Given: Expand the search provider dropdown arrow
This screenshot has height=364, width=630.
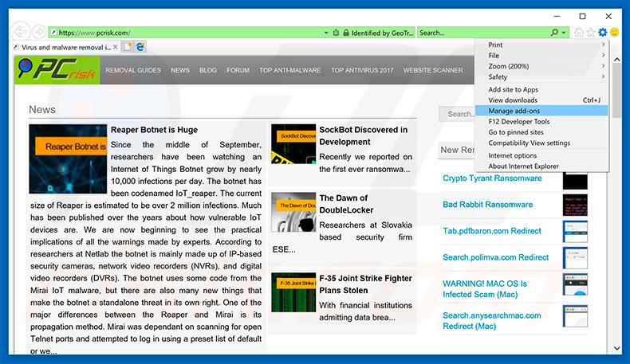Looking at the screenshot, I should pyautogui.click(x=564, y=33).
